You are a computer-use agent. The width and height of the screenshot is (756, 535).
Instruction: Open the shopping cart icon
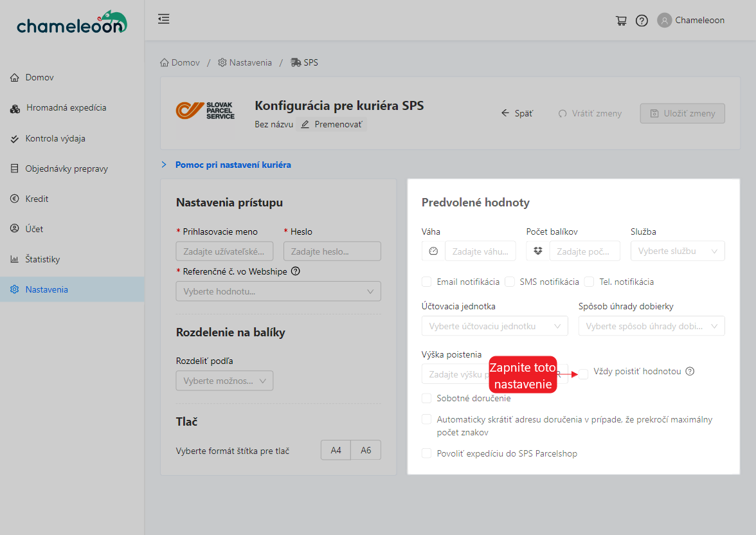coord(621,21)
